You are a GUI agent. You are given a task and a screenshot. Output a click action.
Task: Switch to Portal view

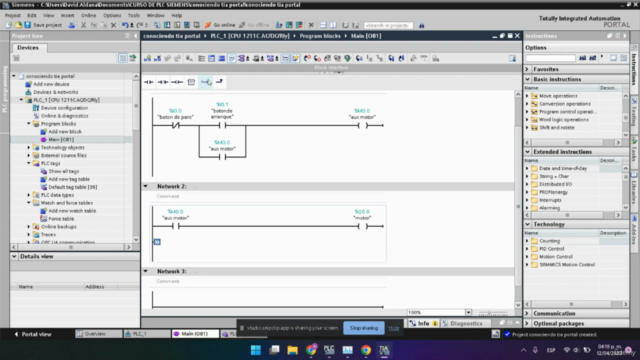33,334
